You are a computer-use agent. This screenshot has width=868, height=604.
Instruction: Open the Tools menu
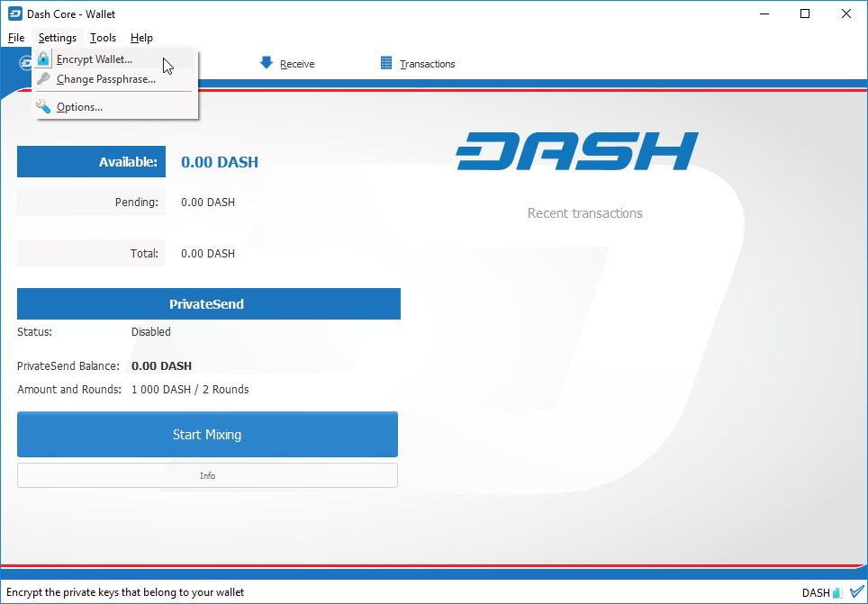(x=103, y=38)
